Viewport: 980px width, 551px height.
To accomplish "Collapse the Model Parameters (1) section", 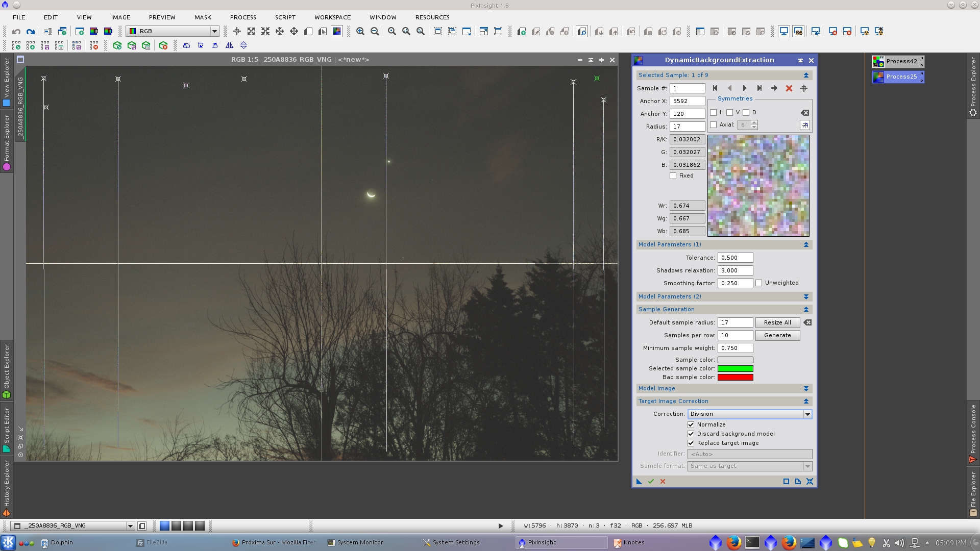I will click(x=806, y=245).
